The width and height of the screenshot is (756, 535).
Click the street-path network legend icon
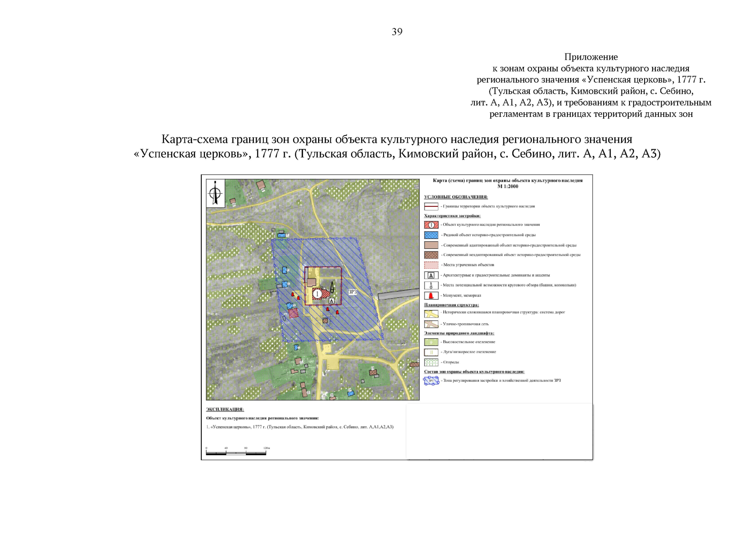(x=431, y=324)
